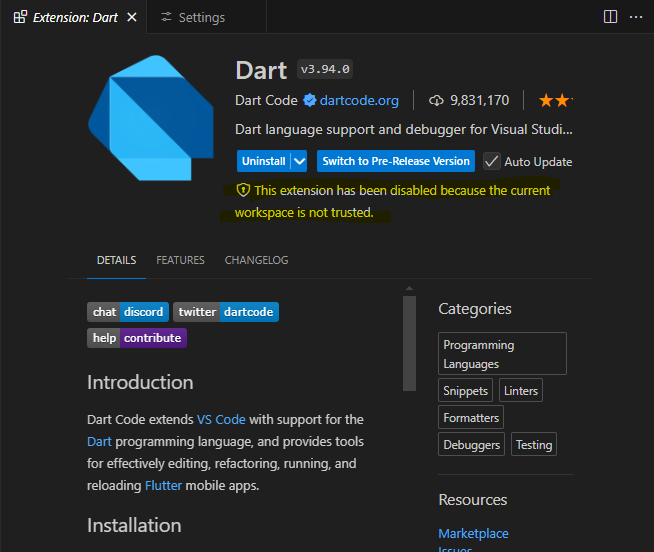Click the chat discord badge

click(x=128, y=312)
